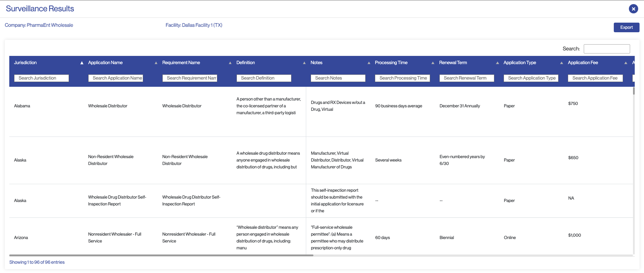Select Nonresident Wholesaler - Full Service application name
Image resolution: width=644 pixels, height=273 pixels.
(x=115, y=238)
